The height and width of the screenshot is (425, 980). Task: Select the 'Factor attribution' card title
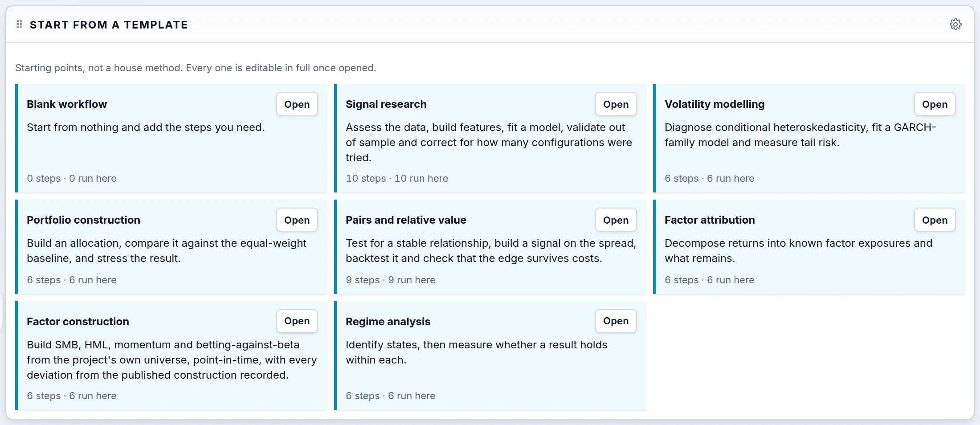click(710, 220)
